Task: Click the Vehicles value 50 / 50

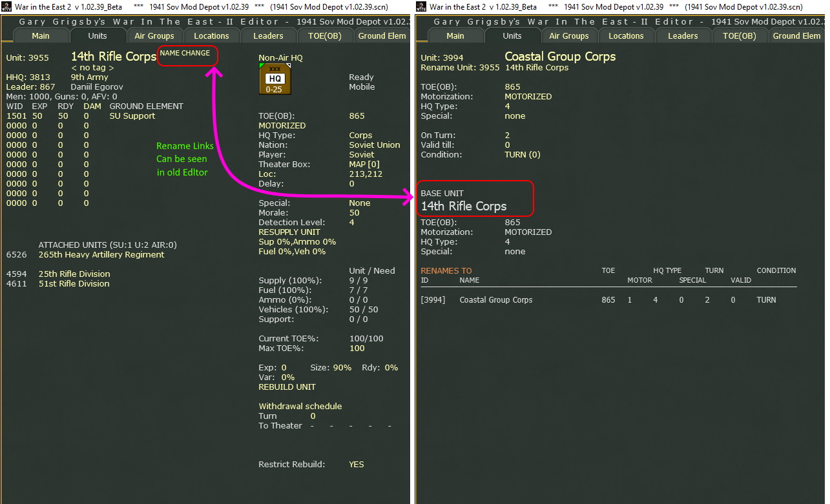Action: click(364, 310)
